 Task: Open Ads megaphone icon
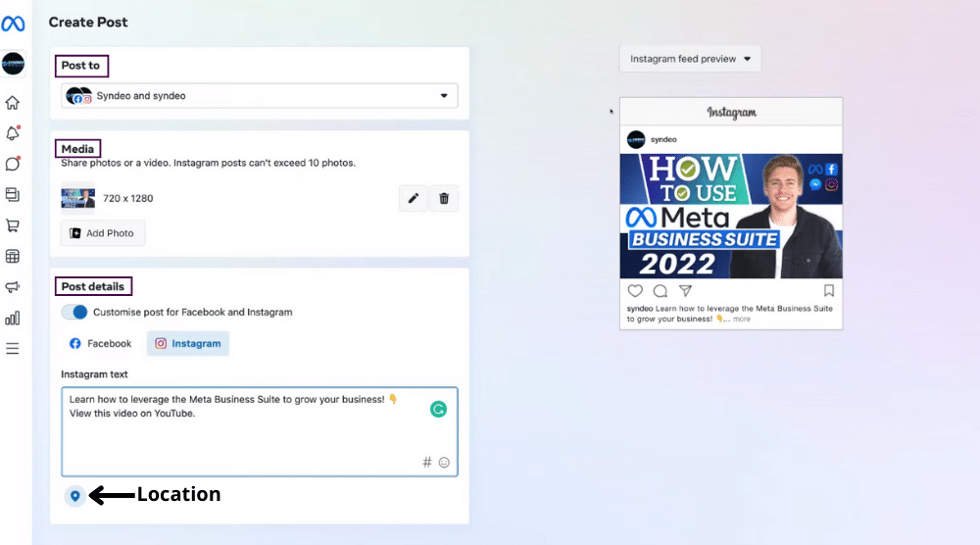pyautogui.click(x=13, y=287)
